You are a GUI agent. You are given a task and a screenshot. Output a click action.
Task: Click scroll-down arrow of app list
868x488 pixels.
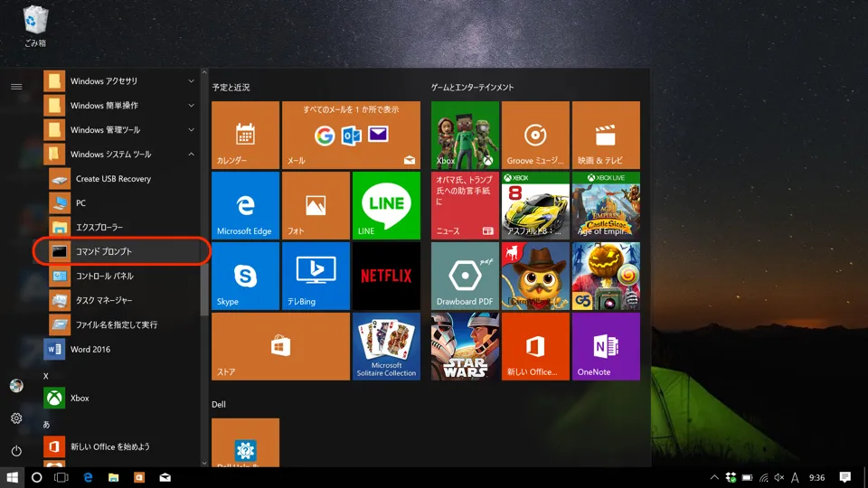coord(204,463)
